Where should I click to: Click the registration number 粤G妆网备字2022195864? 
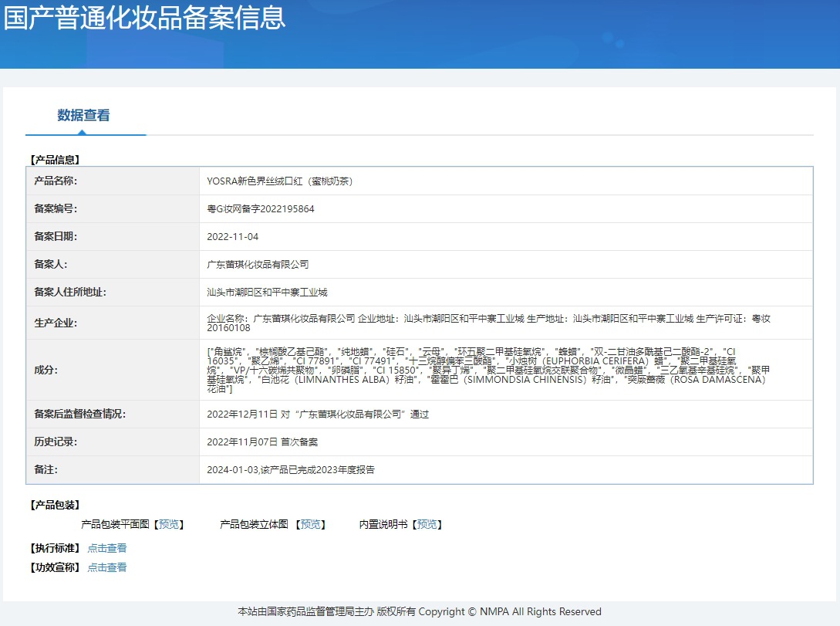pos(261,209)
